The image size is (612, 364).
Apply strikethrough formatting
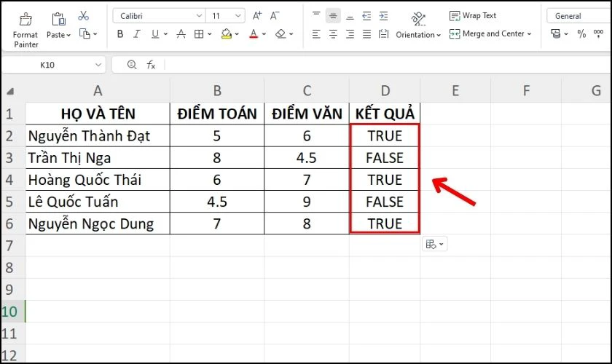(181, 34)
